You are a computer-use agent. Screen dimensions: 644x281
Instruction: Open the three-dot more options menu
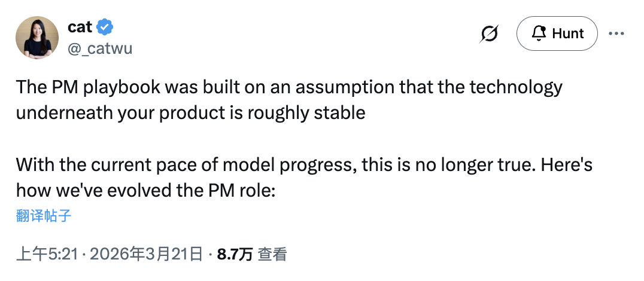coord(616,33)
